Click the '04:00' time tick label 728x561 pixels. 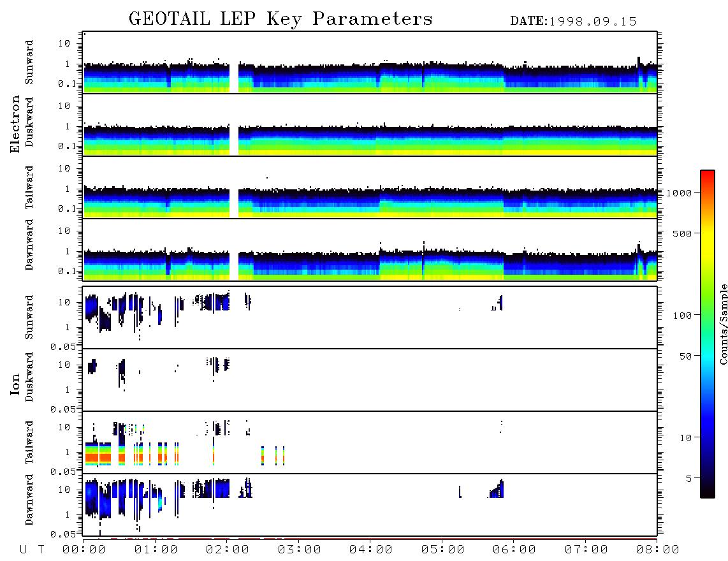pos(371,550)
